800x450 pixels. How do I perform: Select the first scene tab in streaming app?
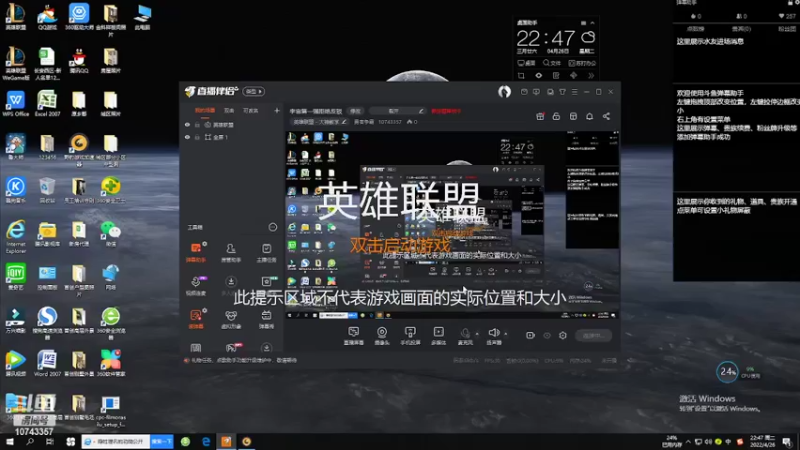click(x=205, y=110)
